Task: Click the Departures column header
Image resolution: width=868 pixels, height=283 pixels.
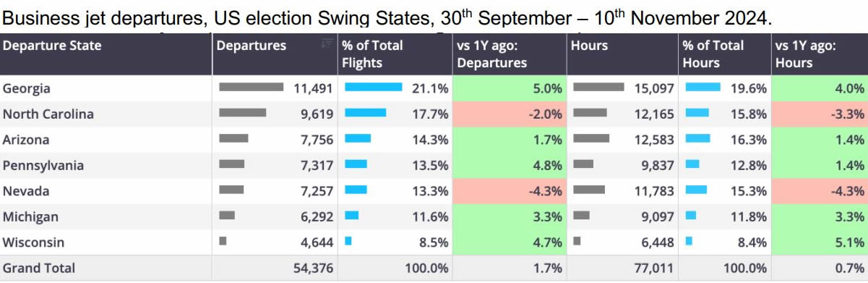Action: (252, 46)
